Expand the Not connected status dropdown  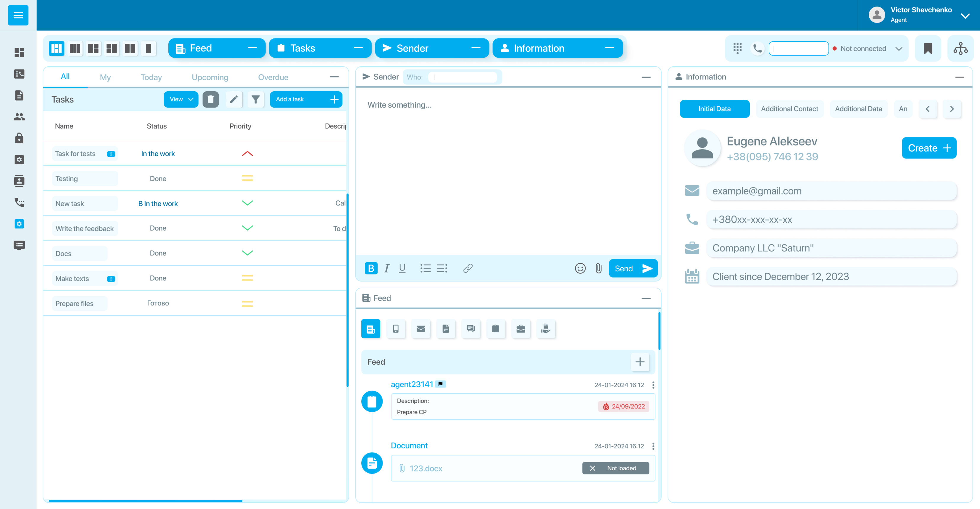[899, 49]
